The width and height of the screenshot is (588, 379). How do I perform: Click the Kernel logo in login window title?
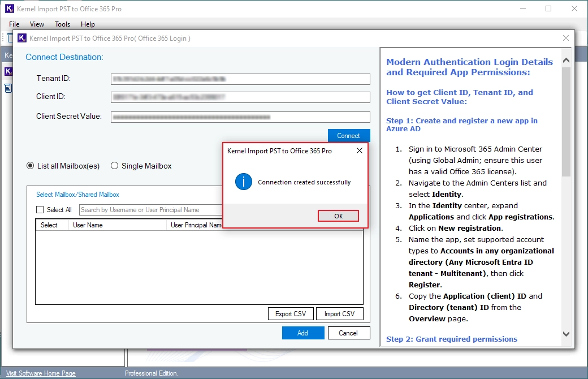point(22,38)
